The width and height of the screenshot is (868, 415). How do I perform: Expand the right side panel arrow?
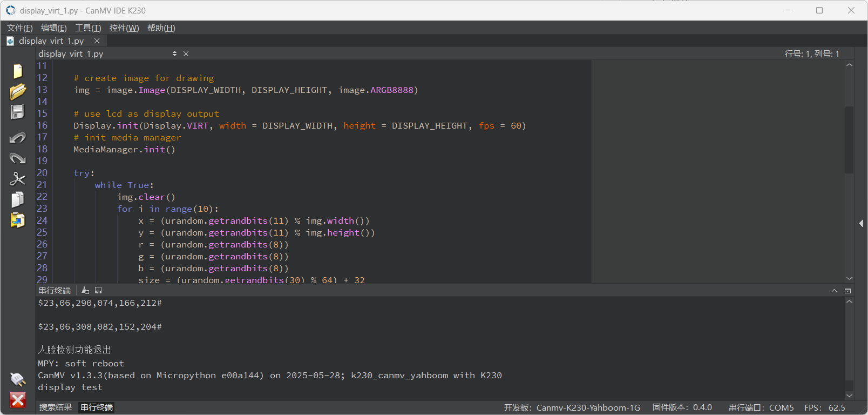tap(861, 223)
